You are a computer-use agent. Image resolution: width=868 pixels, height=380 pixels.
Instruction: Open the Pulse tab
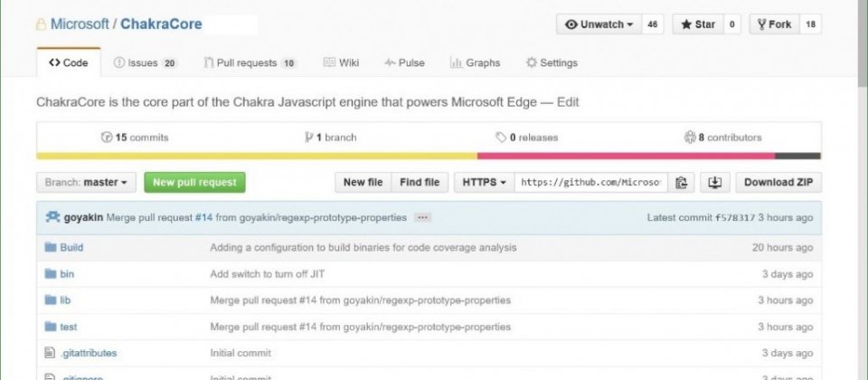point(405,62)
